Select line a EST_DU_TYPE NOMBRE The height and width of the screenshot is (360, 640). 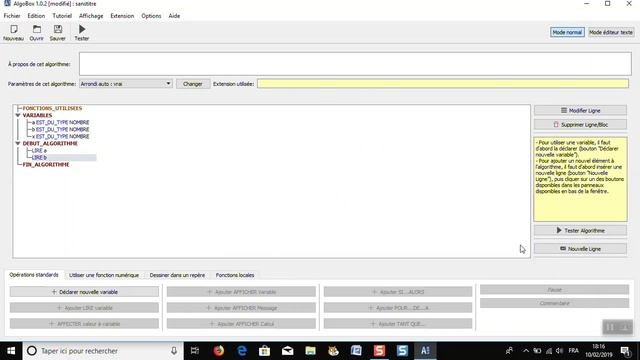60,122
